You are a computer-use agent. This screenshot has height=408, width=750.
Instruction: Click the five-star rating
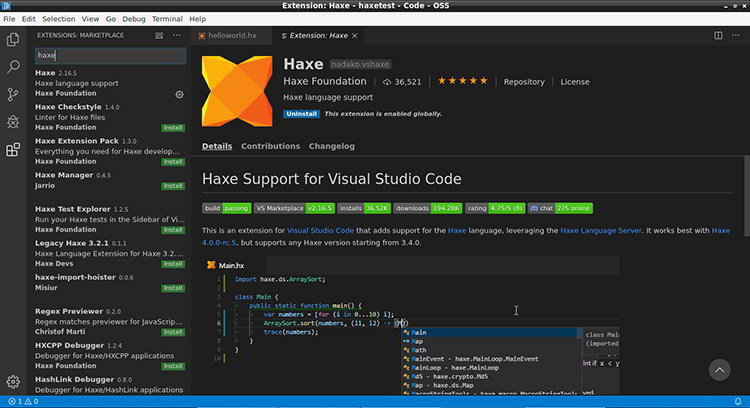point(463,82)
